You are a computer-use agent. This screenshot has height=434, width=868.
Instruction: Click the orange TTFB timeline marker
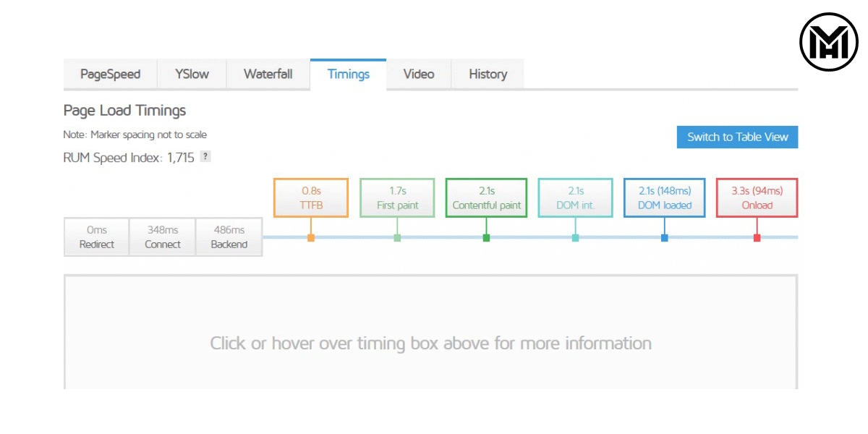[x=311, y=238]
